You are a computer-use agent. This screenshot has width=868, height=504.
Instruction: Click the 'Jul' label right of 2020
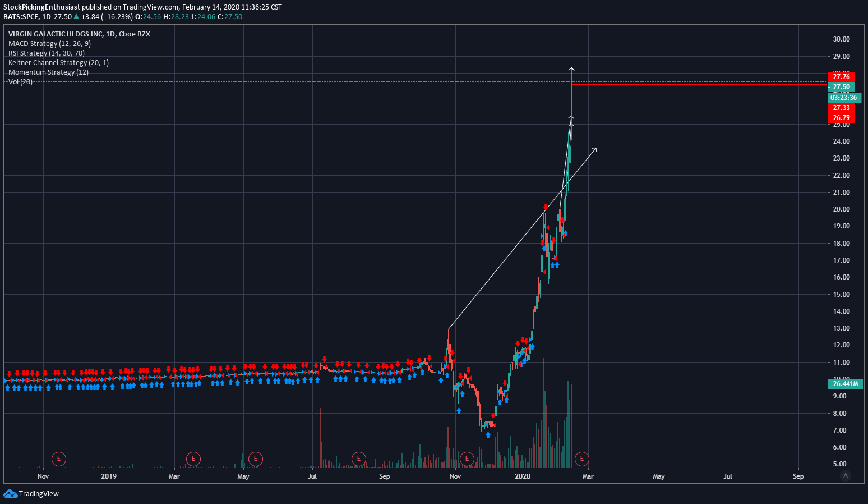728,476
